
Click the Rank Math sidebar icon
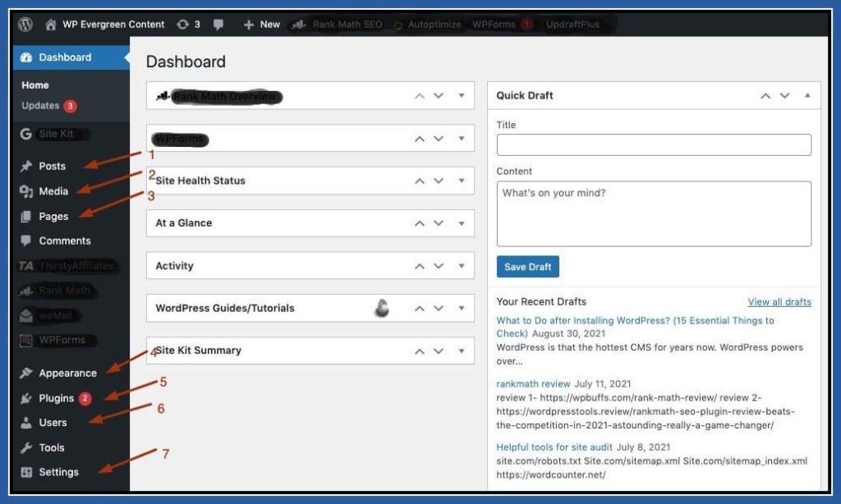[x=25, y=291]
